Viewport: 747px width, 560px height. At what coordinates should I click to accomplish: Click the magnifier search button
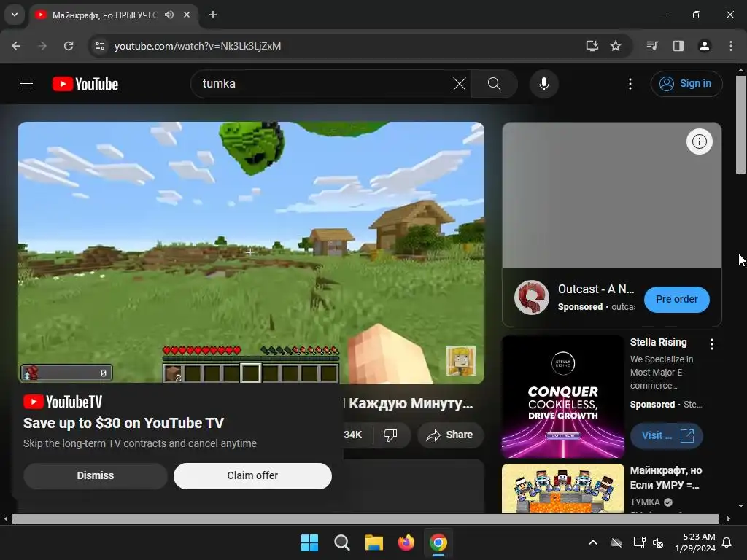(x=494, y=84)
